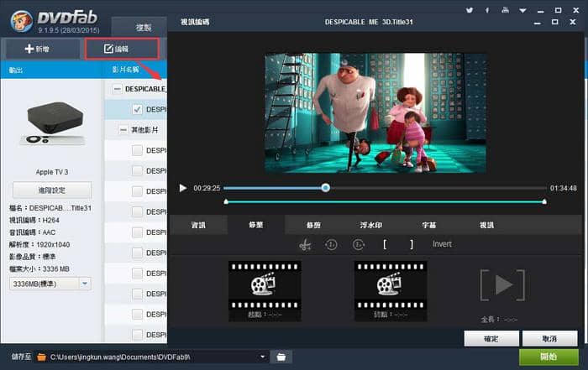The height and width of the screenshot is (370, 588).
Task: Confirm with the 確定 button
Action: coord(491,339)
